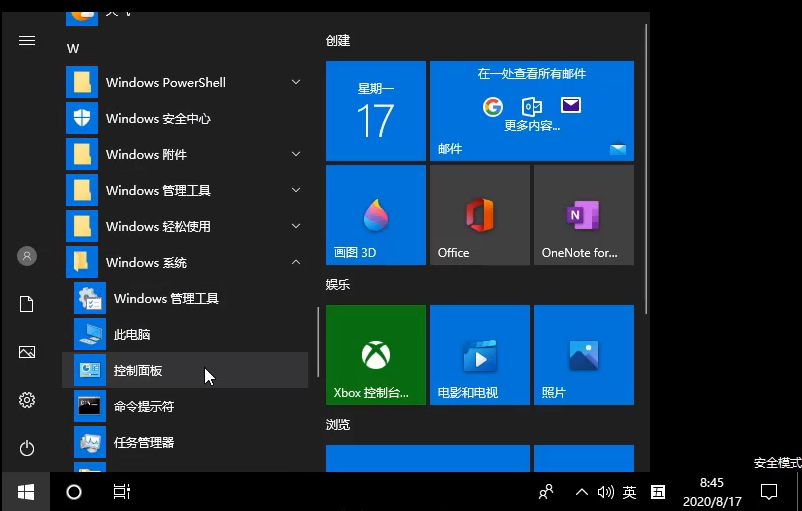This screenshot has width=802, height=511.
Task: Open the Movies & TV tile
Action: coord(479,355)
